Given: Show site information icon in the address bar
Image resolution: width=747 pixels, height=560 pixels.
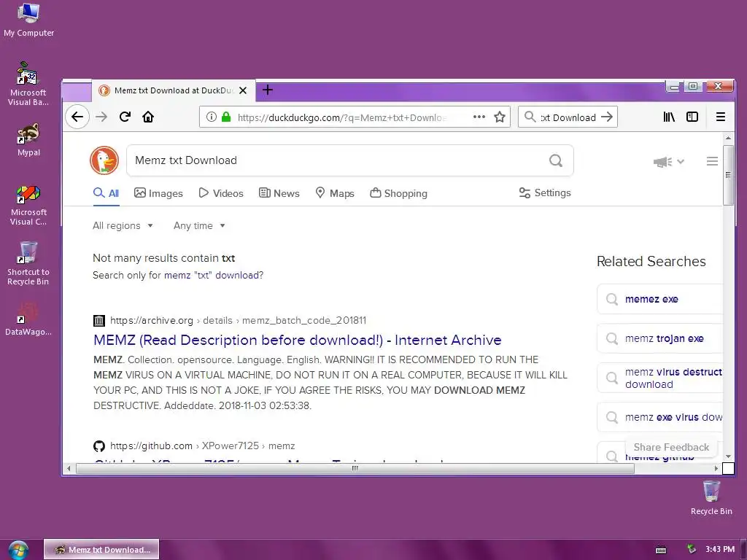Looking at the screenshot, I should [212, 117].
